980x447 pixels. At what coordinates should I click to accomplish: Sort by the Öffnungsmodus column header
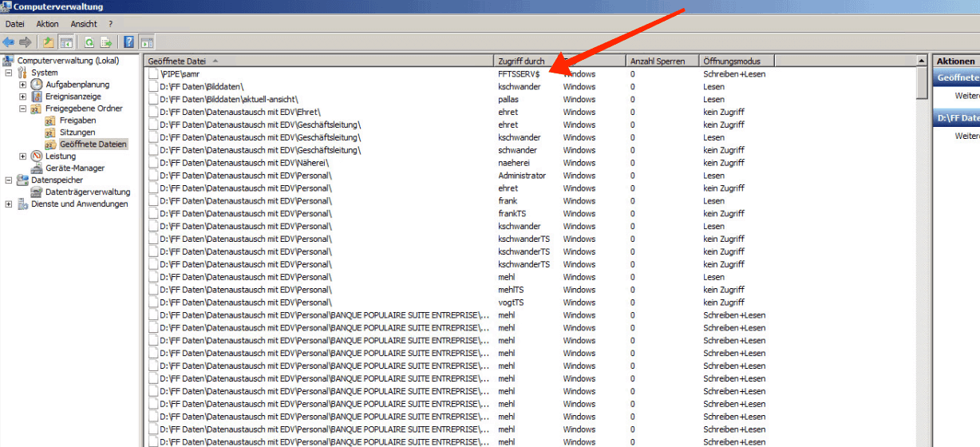[x=732, y=61]
